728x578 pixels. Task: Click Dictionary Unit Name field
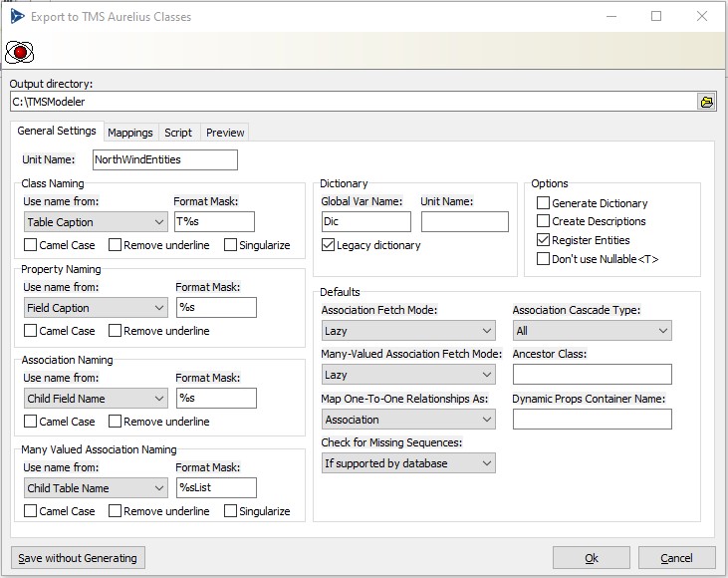pyautogui.click(x=465, y=221)
